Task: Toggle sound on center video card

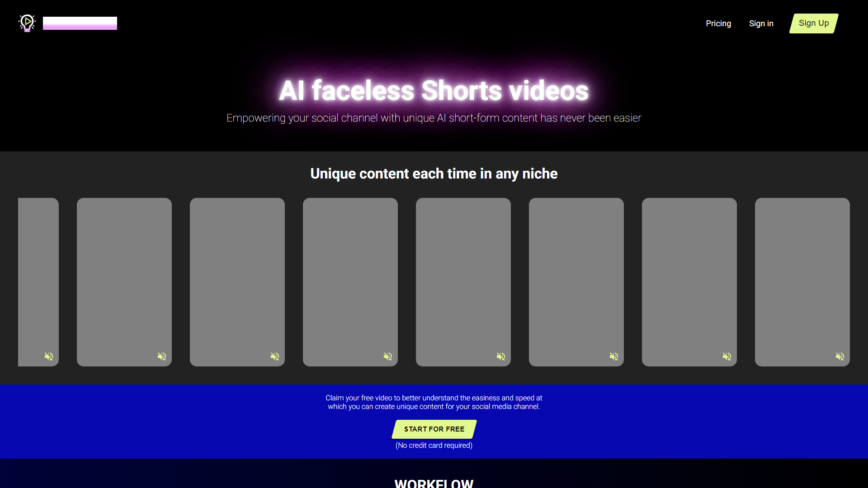Action: pyautogui.click(x=501, y=357)
